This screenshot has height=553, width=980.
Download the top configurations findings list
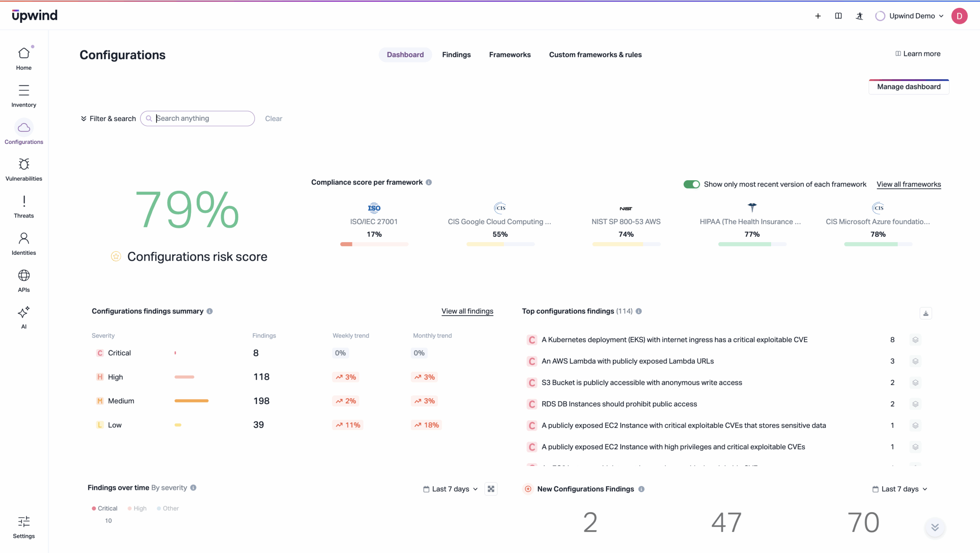pos(926,313)
